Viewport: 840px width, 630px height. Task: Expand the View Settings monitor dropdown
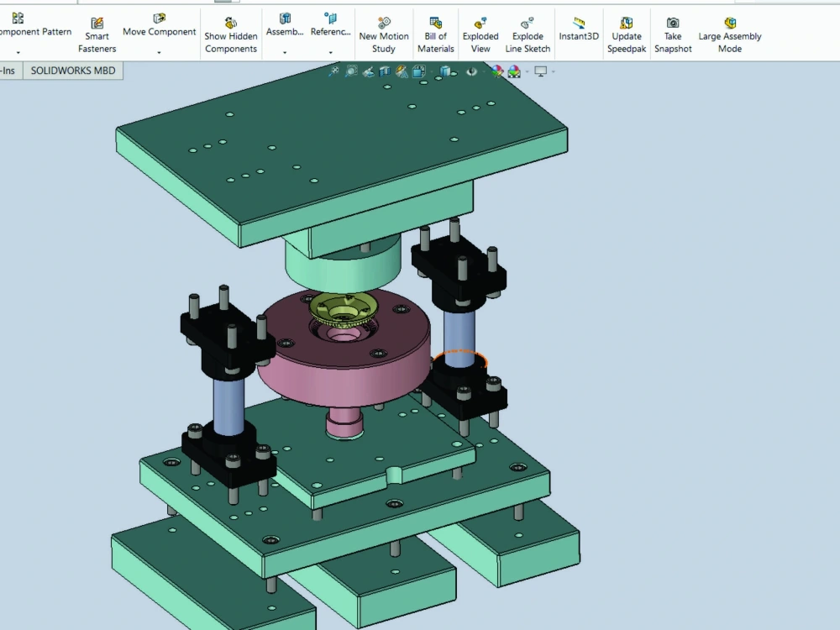click(x=553, y=72)
